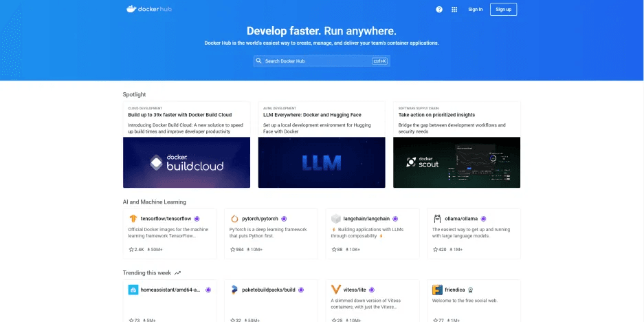Click the purple badge beside ollama/ollama

pos(483,219)
